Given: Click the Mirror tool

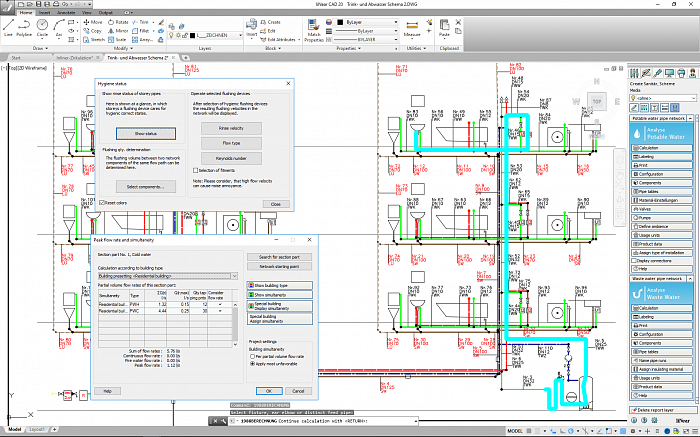Looking at the screenshot, I should coord(118,31).
